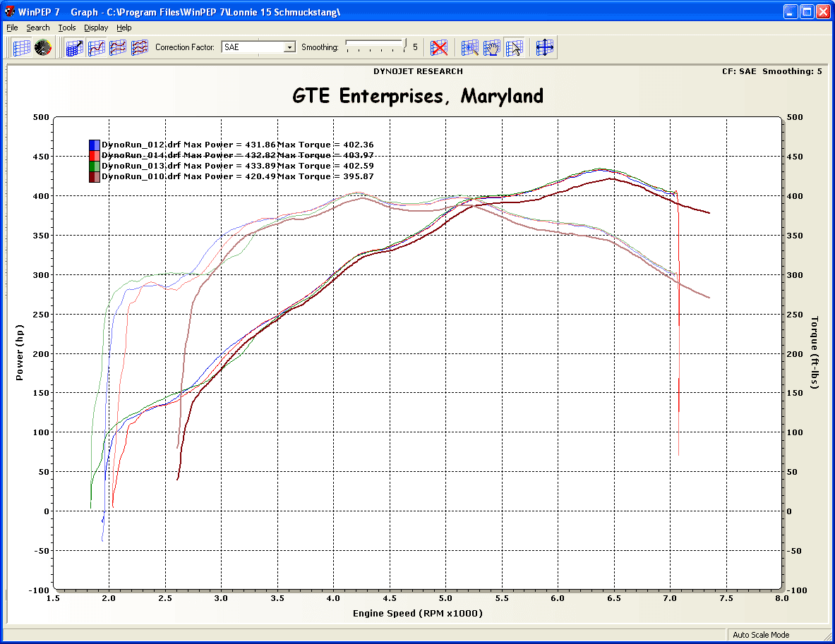
Task: Activate the hand pan graph tool
Action: point(492,47)
